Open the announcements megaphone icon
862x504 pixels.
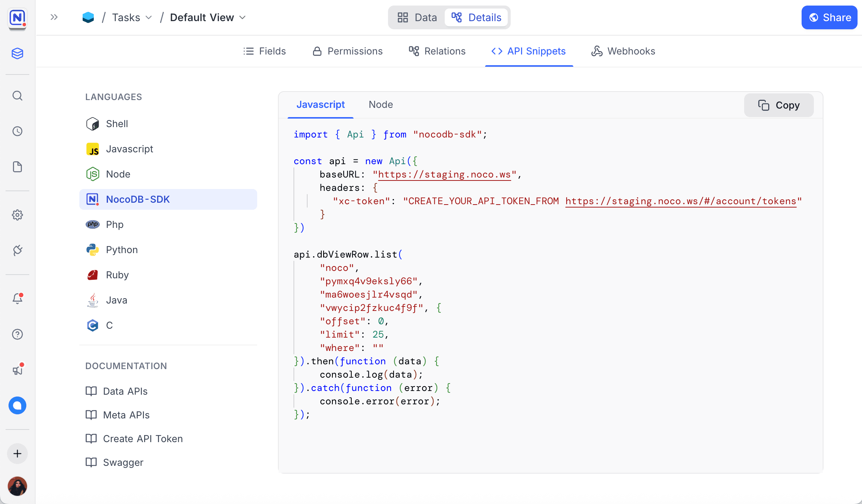pyautogui.click(x=17, y=370)
